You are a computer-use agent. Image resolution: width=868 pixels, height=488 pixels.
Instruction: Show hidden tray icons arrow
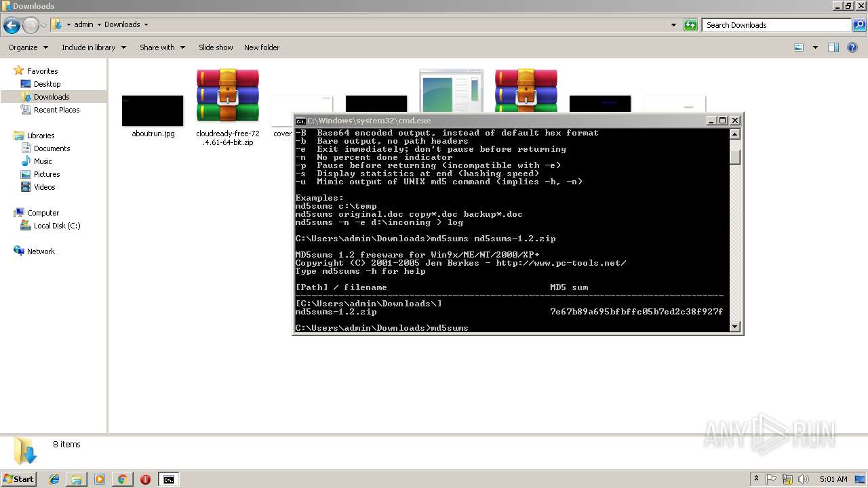pos(756,479)
